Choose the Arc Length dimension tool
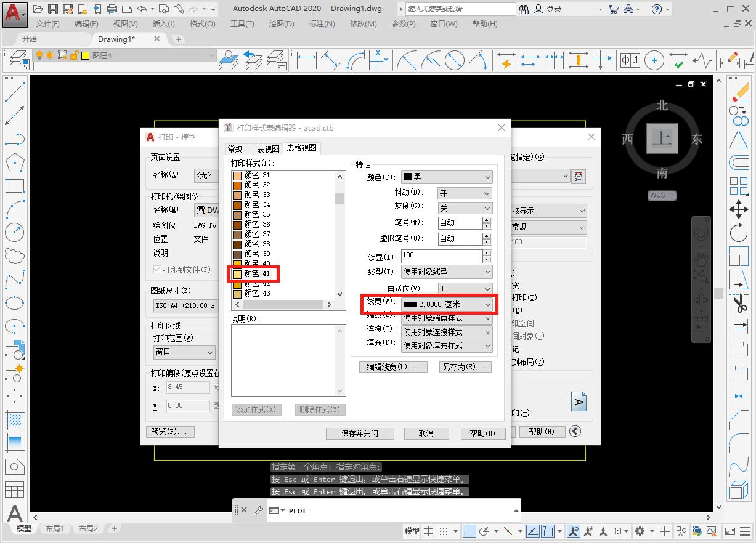This screenshot has width=756, height=543. tap(354, 60)
